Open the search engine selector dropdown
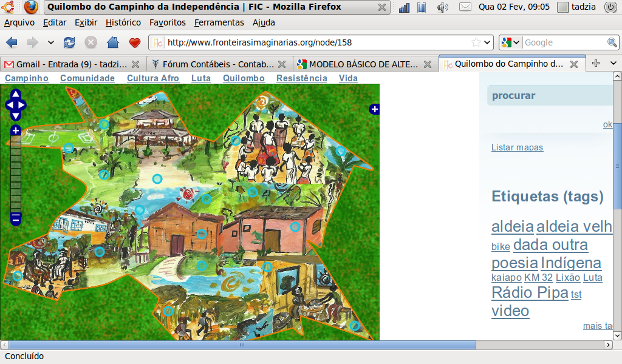This screenshot has width=622, height=364. 510,42
